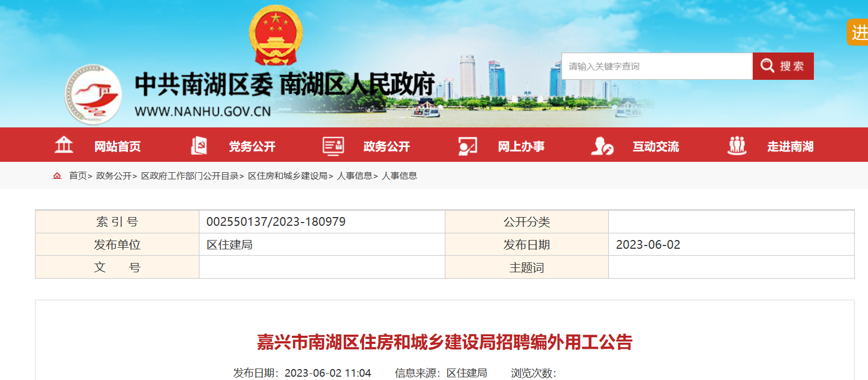This screenshot has width=868, height=380.
Task: Open the 党务公开 menu item
Action: pyautogui.click(x=252, y=147)
